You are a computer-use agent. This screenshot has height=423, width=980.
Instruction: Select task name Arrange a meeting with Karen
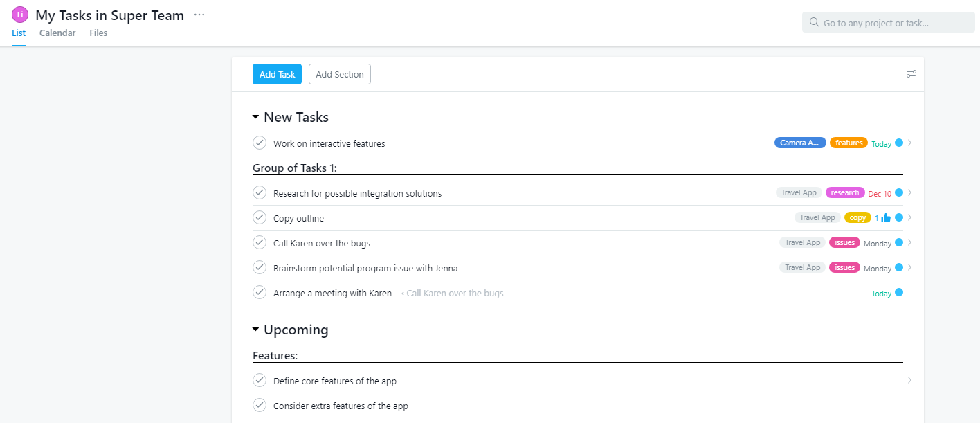point(332,294)
